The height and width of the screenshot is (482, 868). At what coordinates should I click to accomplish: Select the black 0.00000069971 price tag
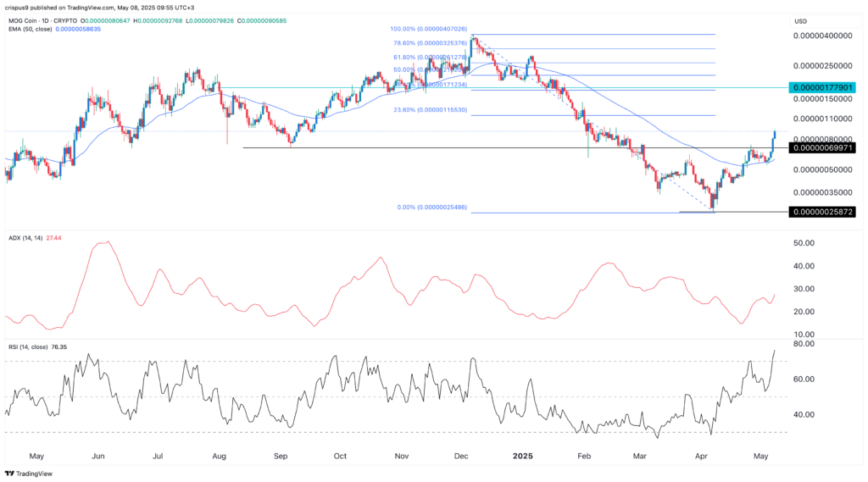click(x=826, y=148)
